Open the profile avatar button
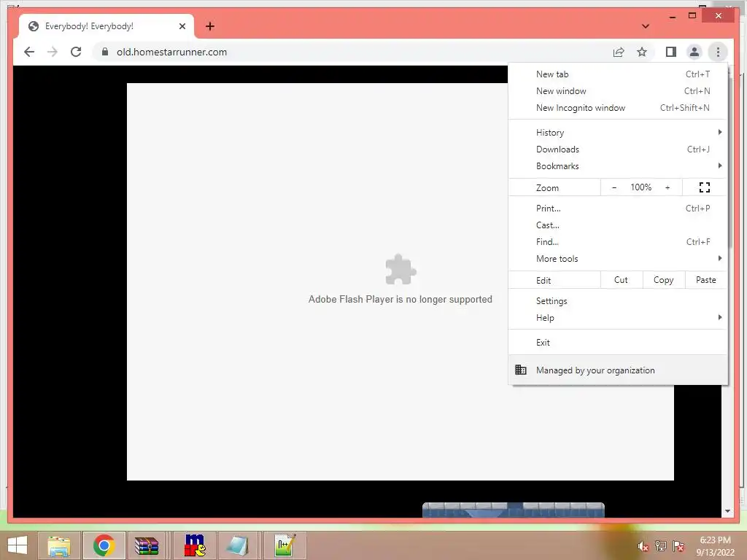The width and height of the screenshot is (747, 560). pos(694,52)
